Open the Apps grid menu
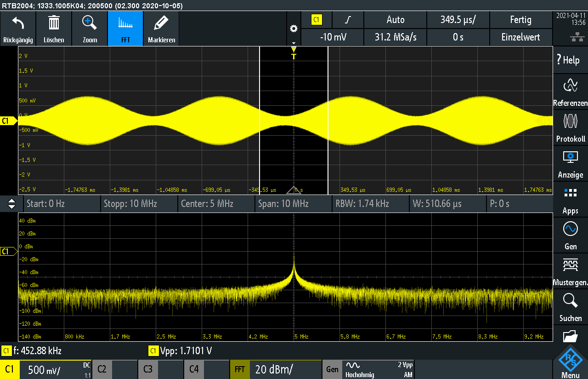The width and height of the screenshot is (588, 379). point(570,199)
